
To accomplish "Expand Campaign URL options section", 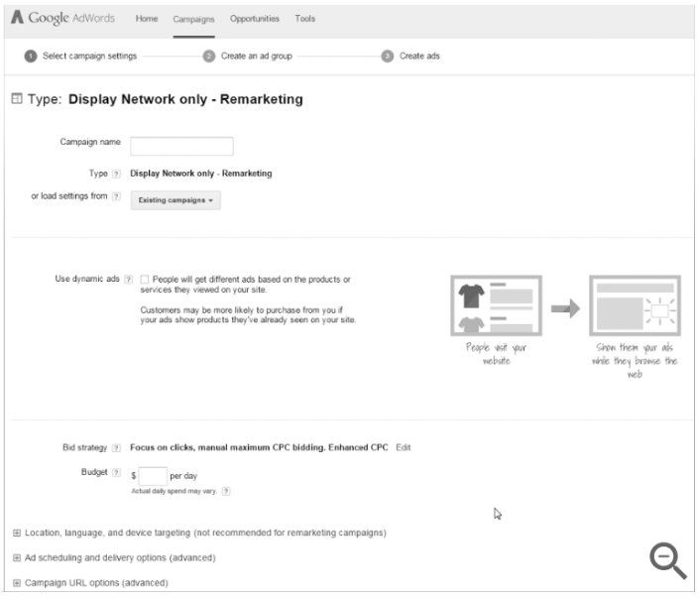I will (17, 582).
